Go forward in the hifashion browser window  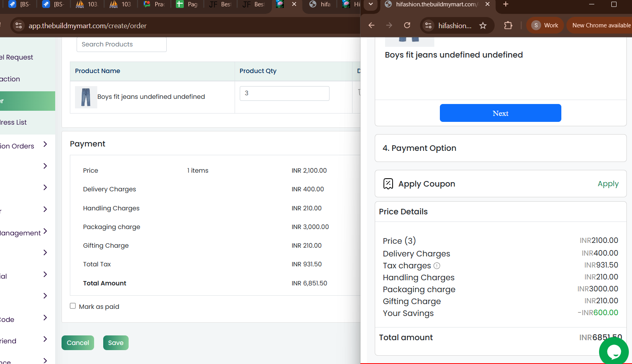pos(389,25)
